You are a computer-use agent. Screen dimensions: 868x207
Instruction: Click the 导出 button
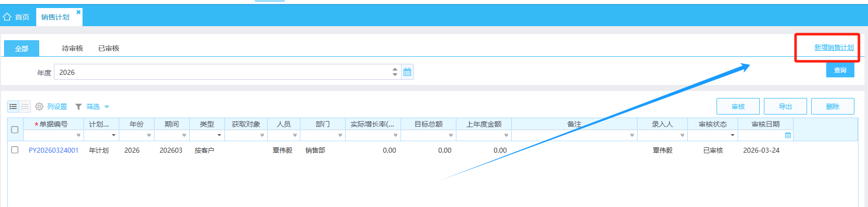(785, 107)
